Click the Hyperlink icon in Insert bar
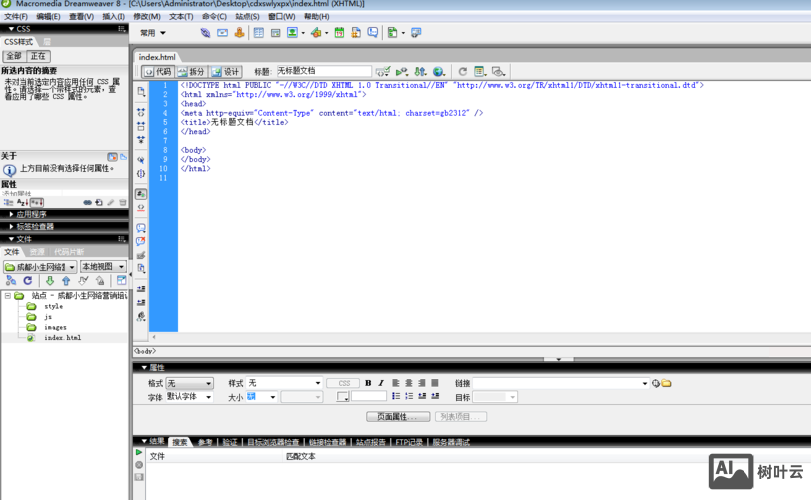The height and width of the screenshot is (500, 811). [x=205, y=33]
